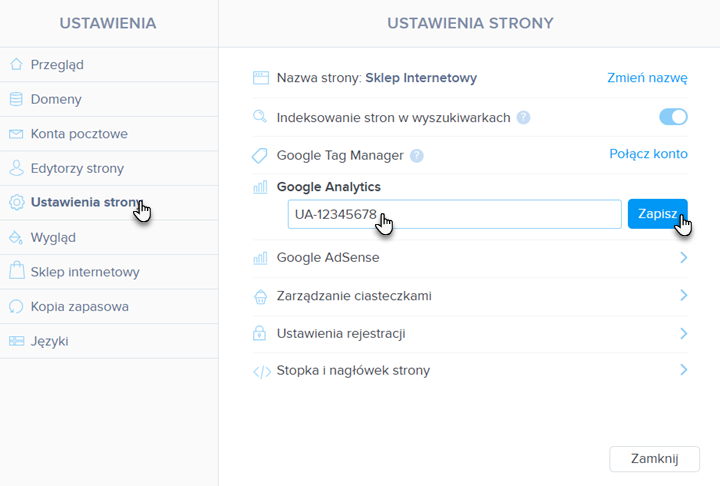Image resolution: width=720 pixels, height=486 pixels.
Task: Click the Kopia zapasowa backup icon
Action: click(16, 306)
